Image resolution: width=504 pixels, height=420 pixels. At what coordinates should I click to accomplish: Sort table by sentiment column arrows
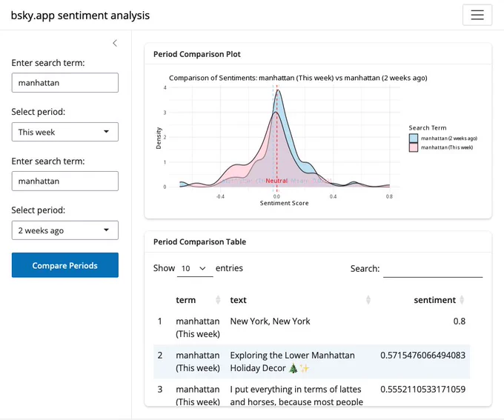pyautogui.click(x=462, y=300)
